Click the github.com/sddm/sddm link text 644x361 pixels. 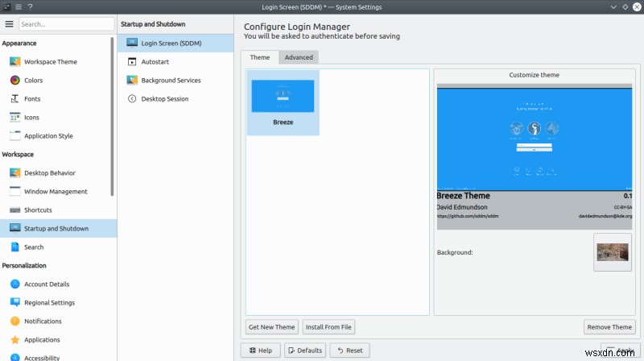[x=468, y=216]
